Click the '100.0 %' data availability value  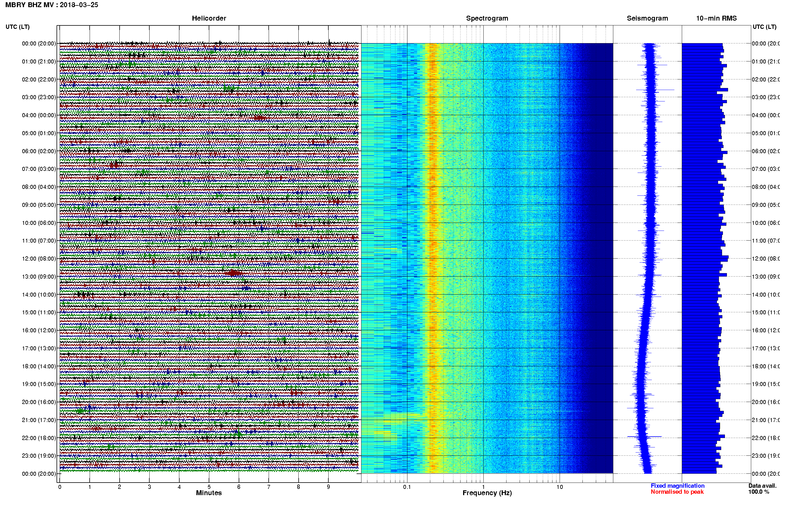click(x=758, y=492)
